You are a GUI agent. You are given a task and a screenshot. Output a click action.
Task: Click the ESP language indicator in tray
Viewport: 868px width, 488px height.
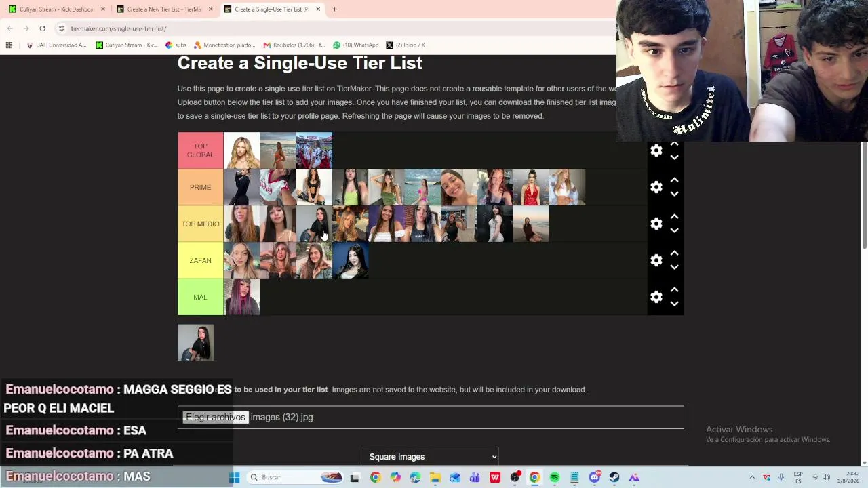[798, 477]
